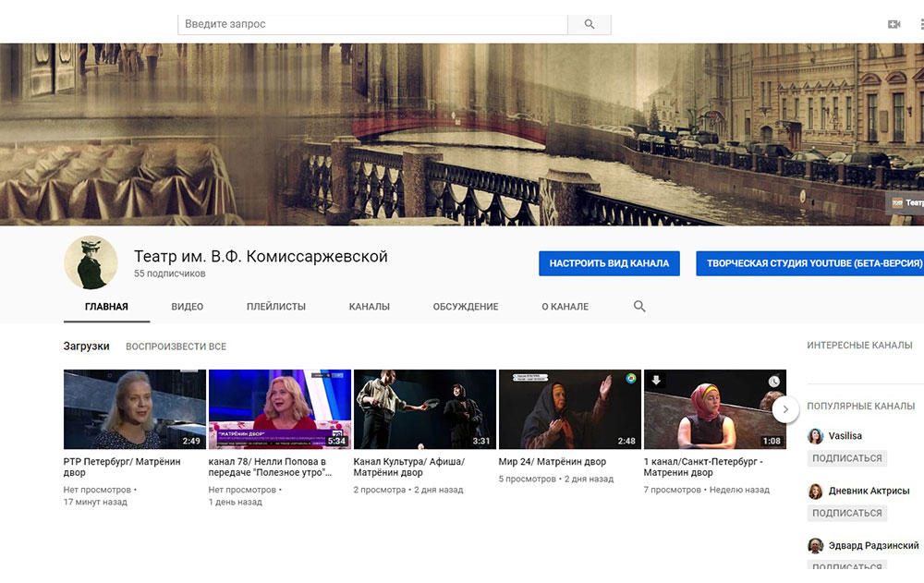Open Канал Культура Афиша thumbnail
This screenshot has height=583, width=924.
425,409
